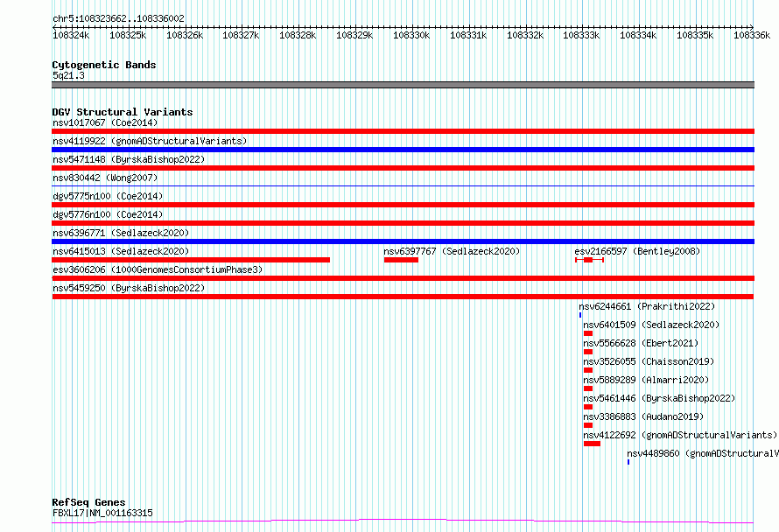Select the nsv3386883 (Audano2019) label
The width and height of the screenshot is (779, 532).
pos(643,416)
